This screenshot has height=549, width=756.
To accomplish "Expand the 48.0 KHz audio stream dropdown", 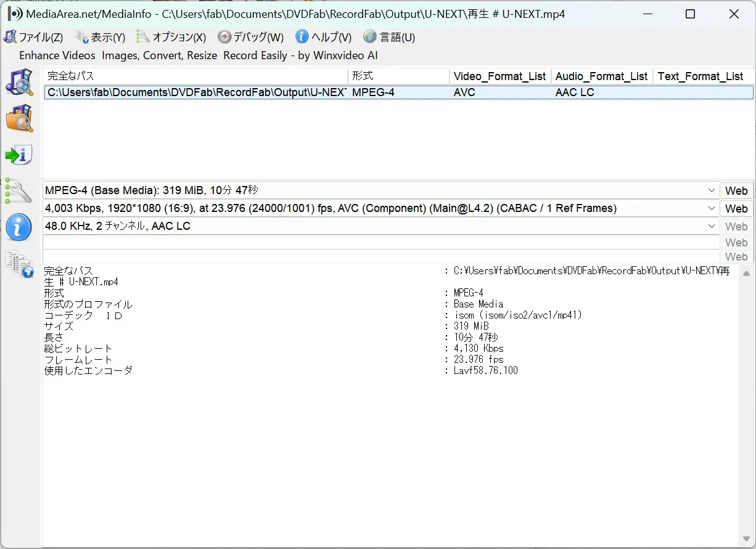I will (712, 226).
